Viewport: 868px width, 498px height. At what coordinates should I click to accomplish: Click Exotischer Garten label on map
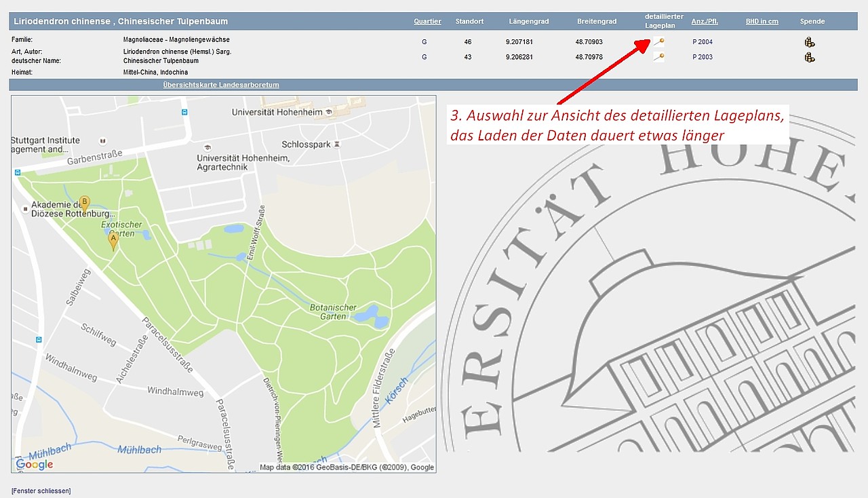click(121, 229)
